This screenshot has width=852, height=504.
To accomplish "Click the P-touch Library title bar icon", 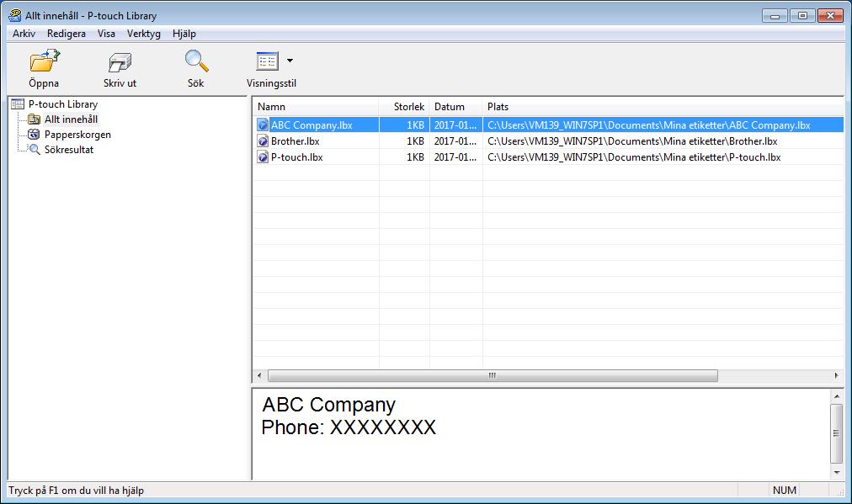I will coord(15,15).
